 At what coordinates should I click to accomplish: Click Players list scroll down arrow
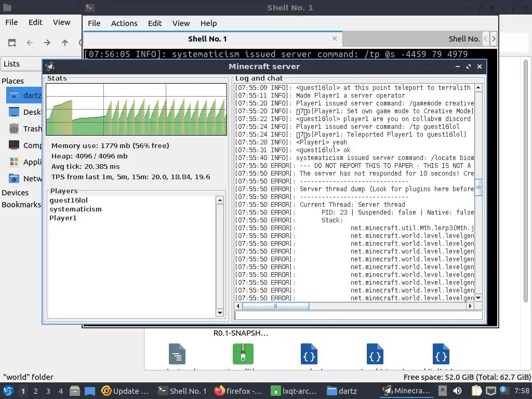(220, 313)
